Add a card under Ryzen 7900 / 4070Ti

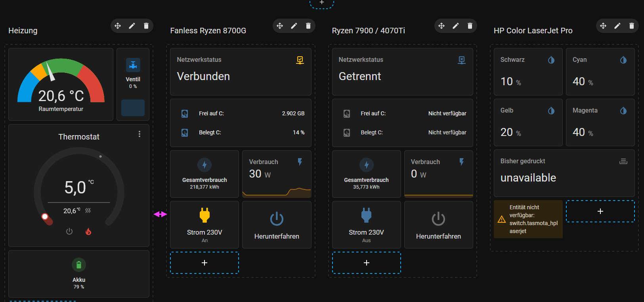[x=366, y=263]
